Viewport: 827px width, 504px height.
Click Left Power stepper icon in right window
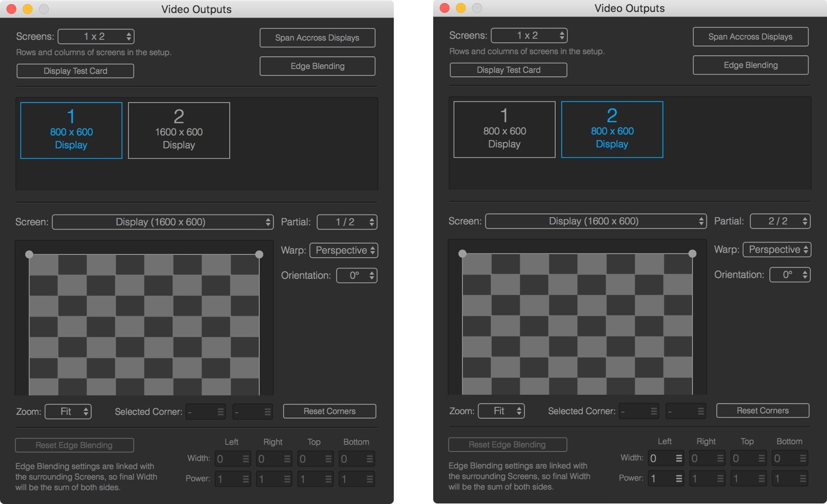pos(678,478)
